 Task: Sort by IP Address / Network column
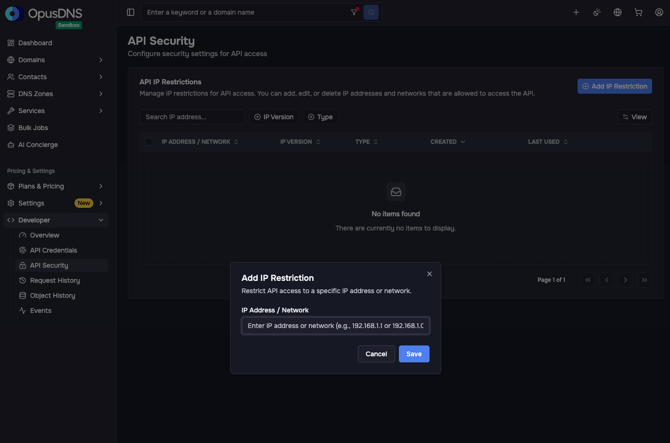point(200,142)
